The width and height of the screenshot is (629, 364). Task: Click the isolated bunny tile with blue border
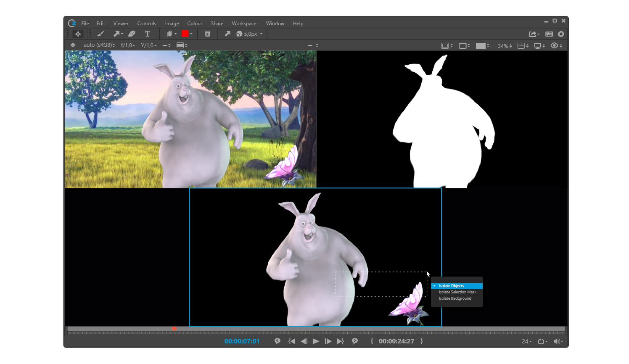(315, 257)
